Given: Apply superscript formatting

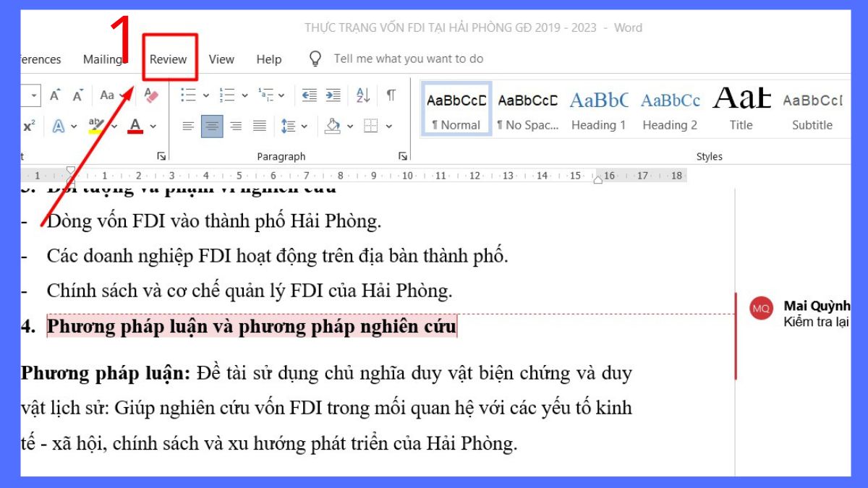Looking at the screenshot, I should coord(29,124).
